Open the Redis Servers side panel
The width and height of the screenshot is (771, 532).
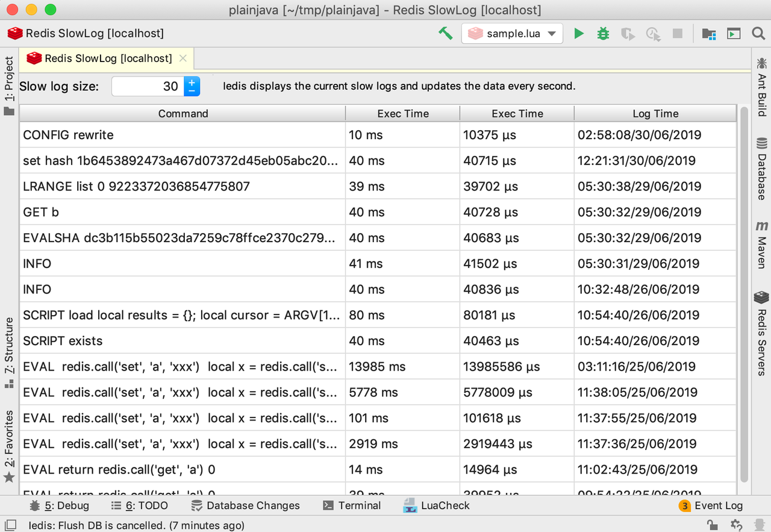point(762,333)
